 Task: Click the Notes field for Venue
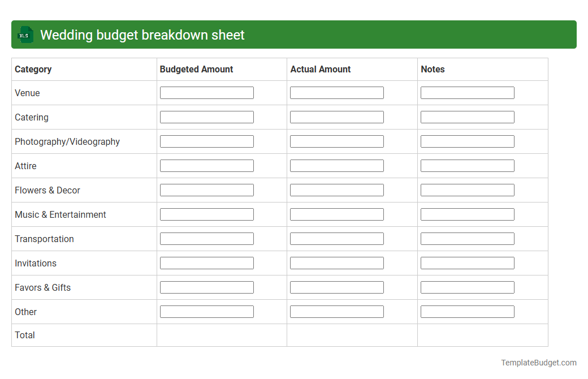click(467, 92)
